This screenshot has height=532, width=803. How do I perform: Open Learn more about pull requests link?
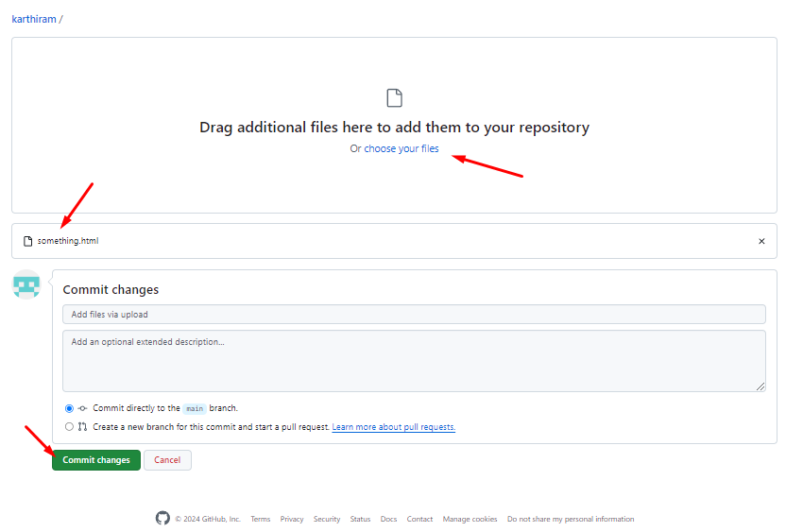click(393, 427)
